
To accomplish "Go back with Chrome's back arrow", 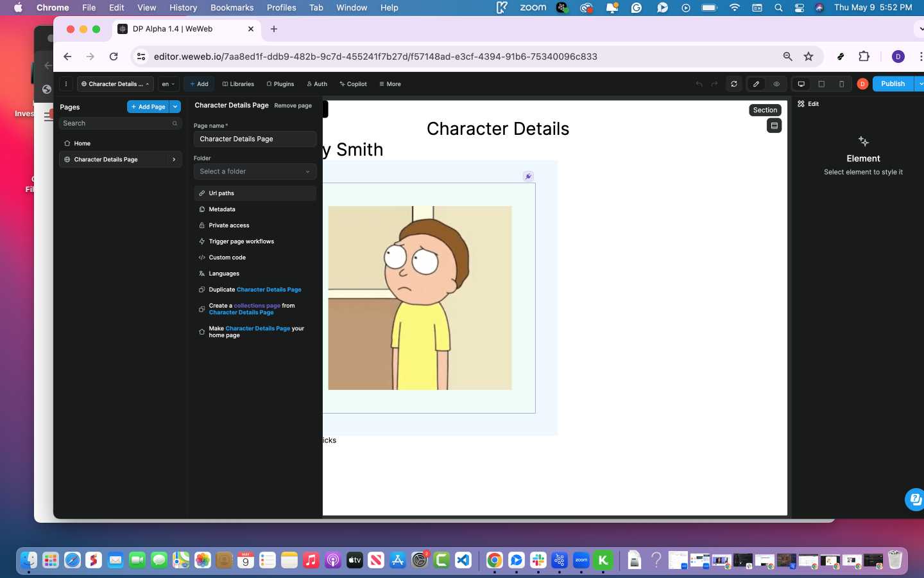I will (x=67, y=57).
